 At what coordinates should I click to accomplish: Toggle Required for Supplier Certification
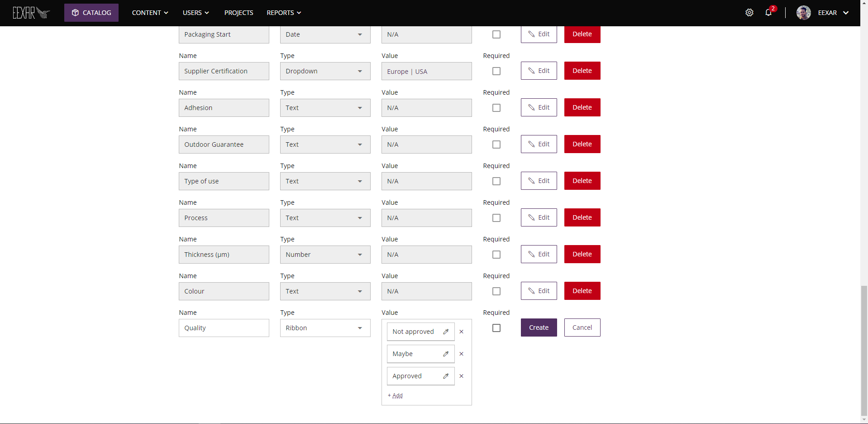[x=496, y=71]
